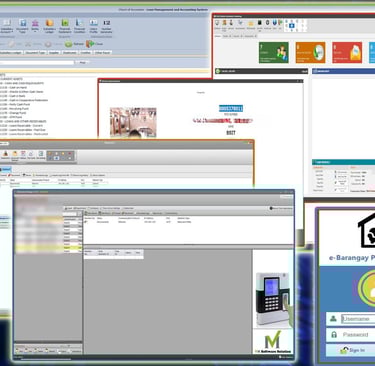Select the Petty Cash Fund account row
Screen dimensions: 375x366
(15, 104)
